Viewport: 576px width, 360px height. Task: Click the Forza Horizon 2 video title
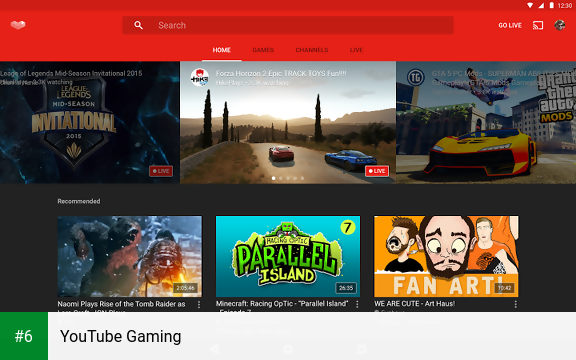[x=281, y=73]
